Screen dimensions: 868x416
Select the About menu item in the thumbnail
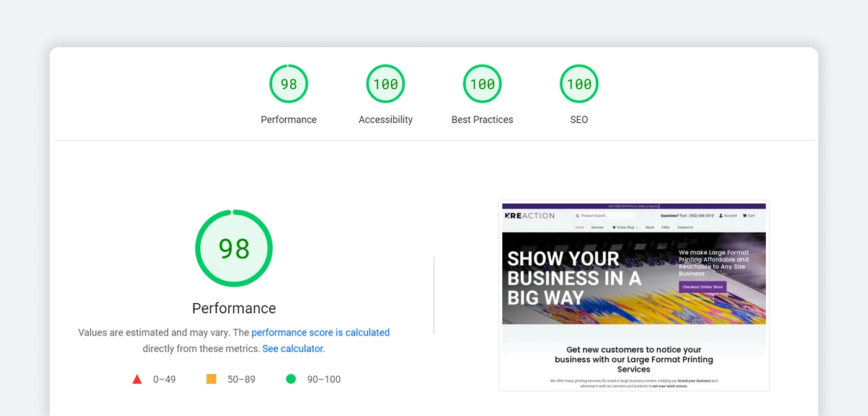point(650,228)
